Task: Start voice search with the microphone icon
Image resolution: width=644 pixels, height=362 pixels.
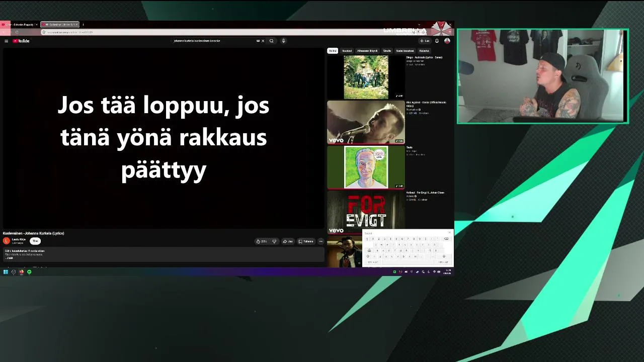Action: [284, 41]
